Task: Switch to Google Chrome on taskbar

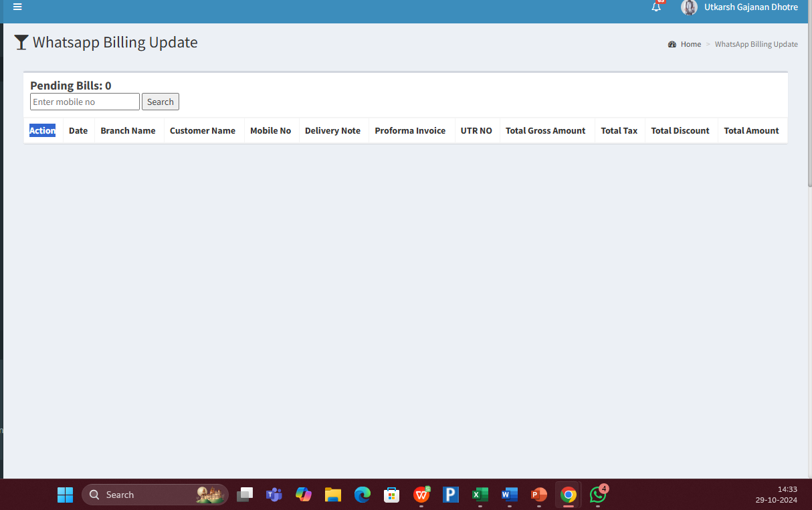Action: pyautogui.click(x=569, y=495)
